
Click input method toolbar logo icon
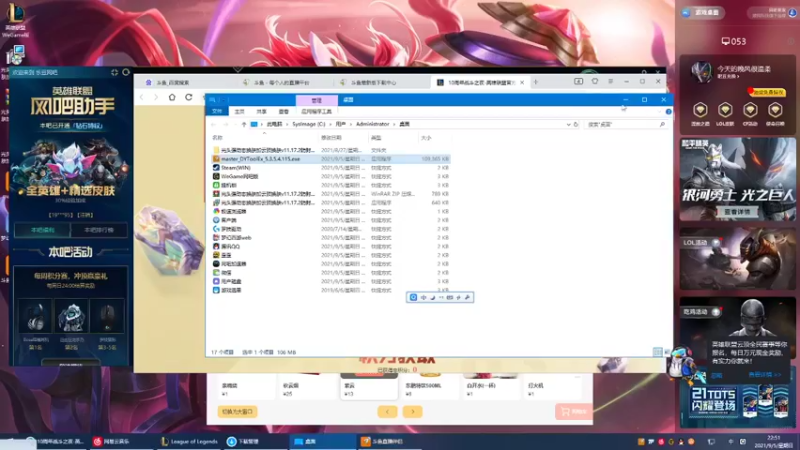[413, 297]
